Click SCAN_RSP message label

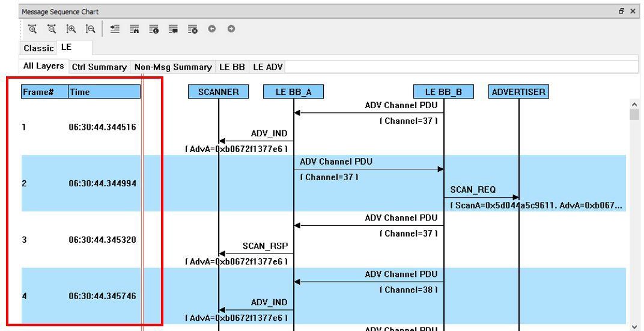point(266,246)
